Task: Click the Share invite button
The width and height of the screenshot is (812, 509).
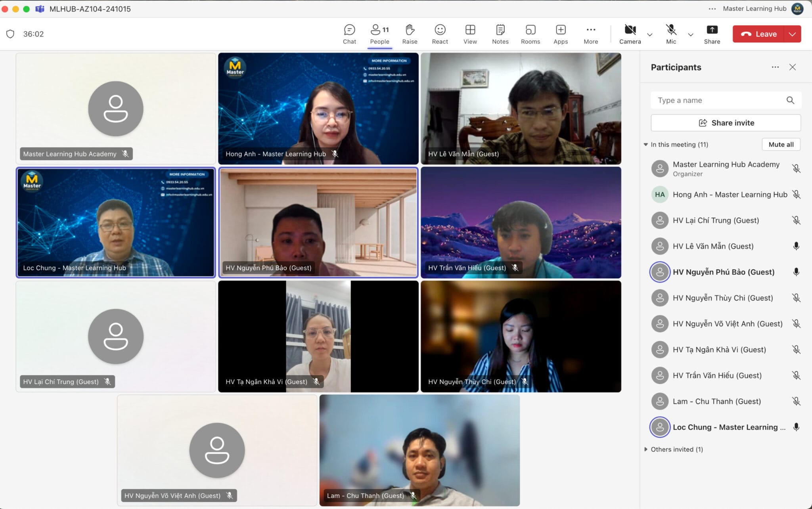Action: (x=726, y=122)
